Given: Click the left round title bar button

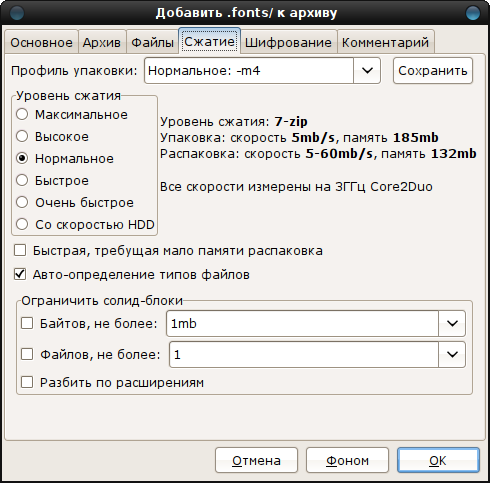Looking at the screenshot, I should click(17, 13).
